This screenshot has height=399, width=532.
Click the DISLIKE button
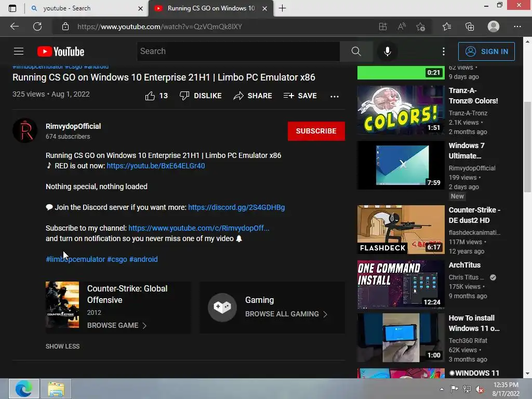point(201,96)
